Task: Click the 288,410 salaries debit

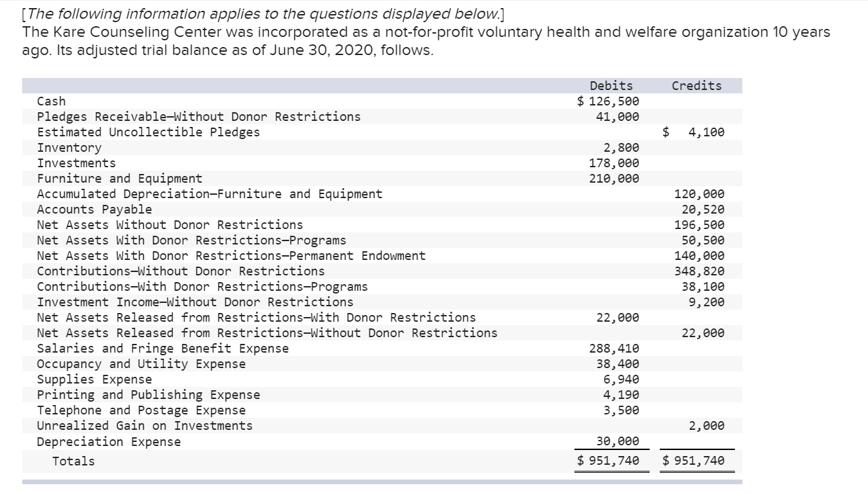Action: pos(614,349)
